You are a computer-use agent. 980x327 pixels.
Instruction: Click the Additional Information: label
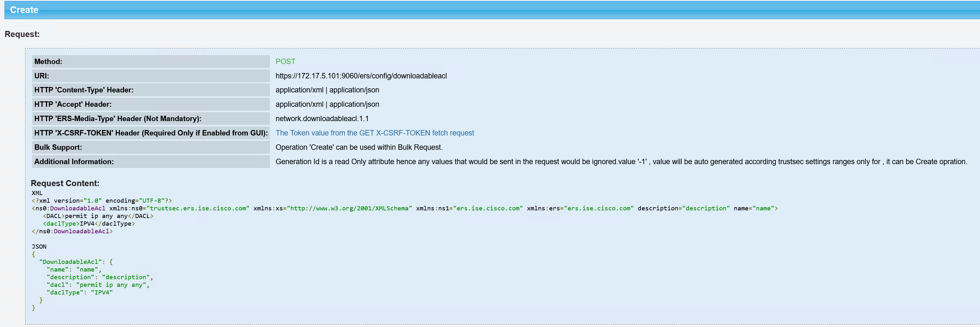click(x=151, y=162)
